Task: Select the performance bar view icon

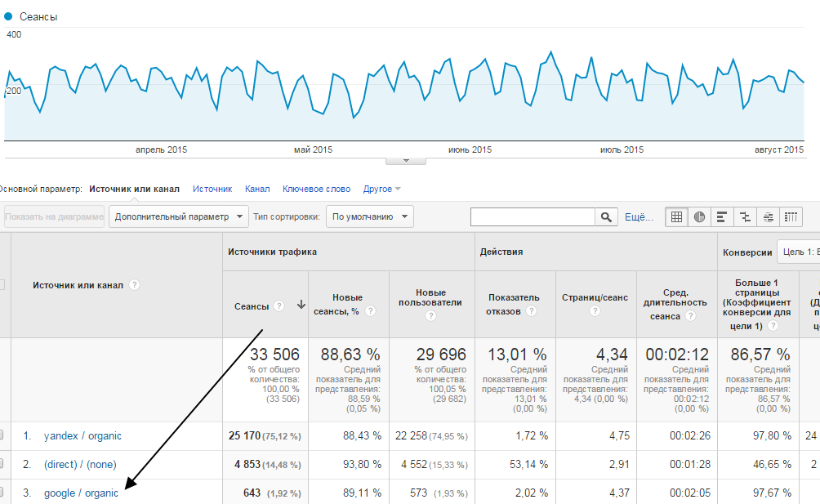Action: point(722,217)
